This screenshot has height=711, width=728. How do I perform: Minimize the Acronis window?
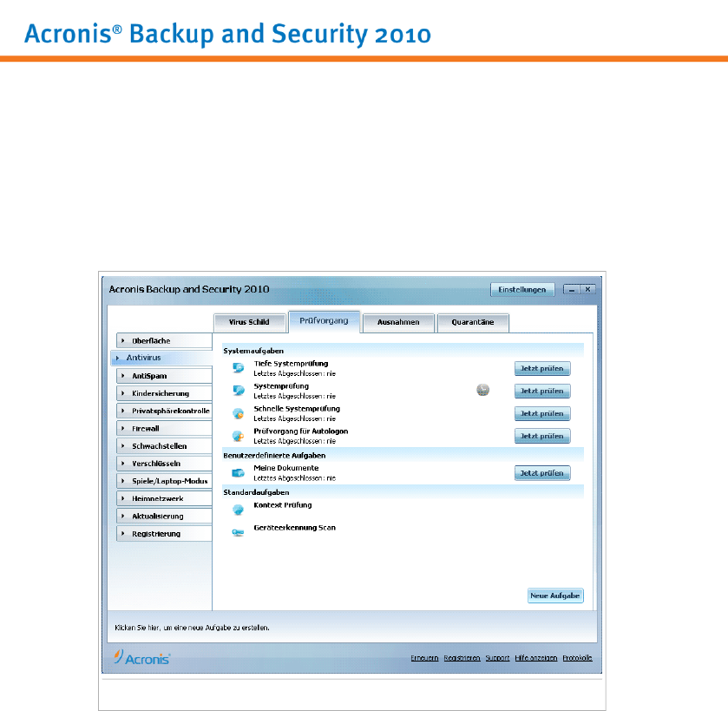(x=572, y=289)
